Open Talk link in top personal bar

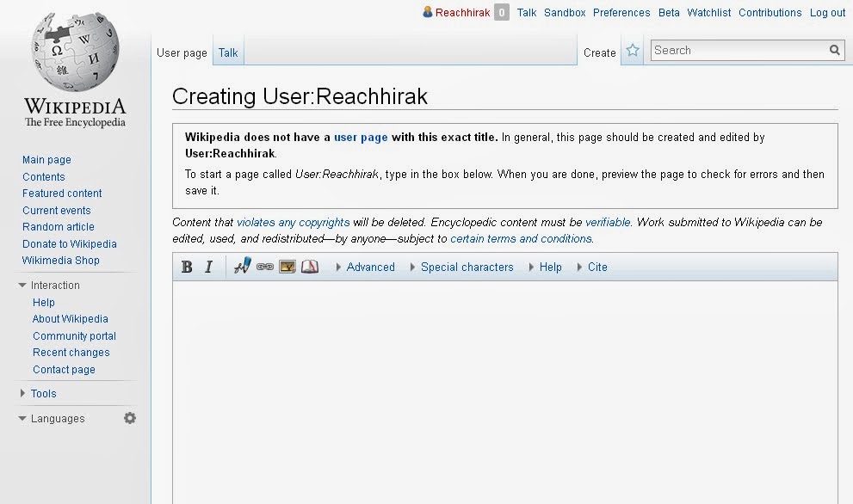527,13
